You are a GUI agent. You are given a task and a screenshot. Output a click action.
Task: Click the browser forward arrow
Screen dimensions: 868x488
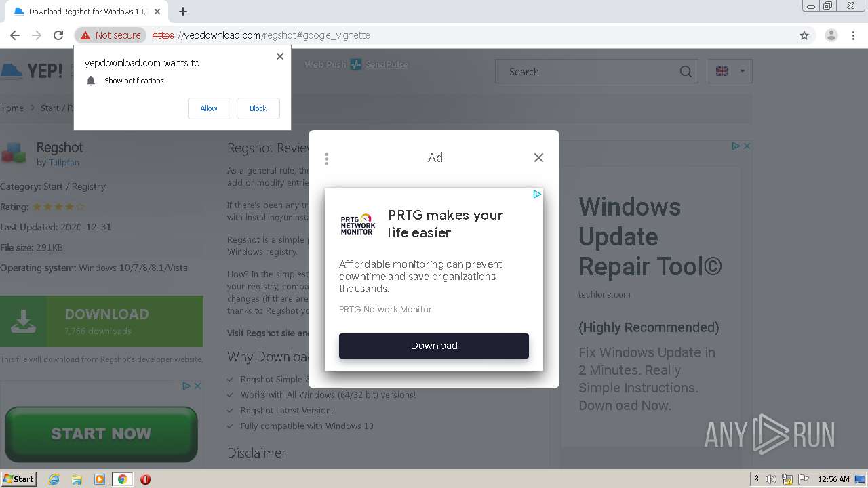[x=37, y=35]
